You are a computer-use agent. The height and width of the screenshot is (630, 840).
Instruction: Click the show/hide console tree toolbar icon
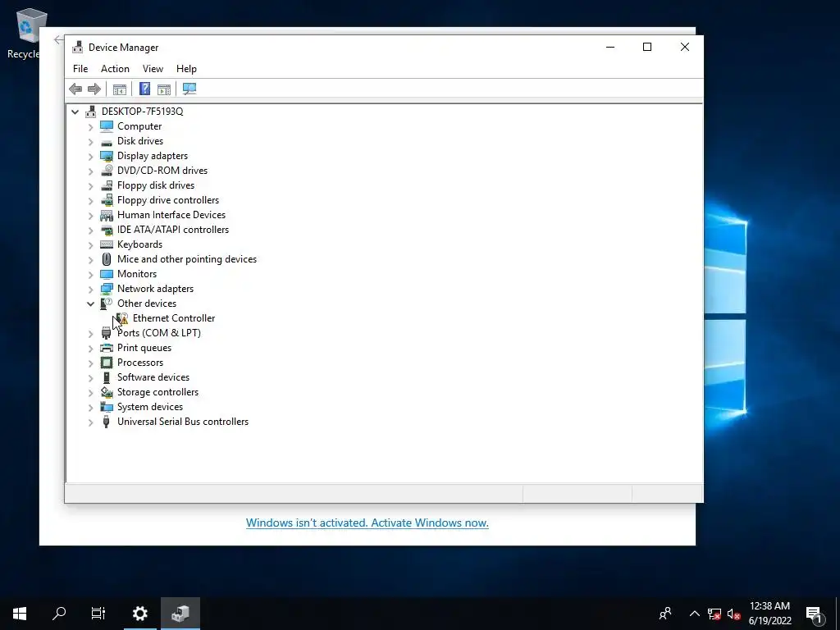coord(120,89)
